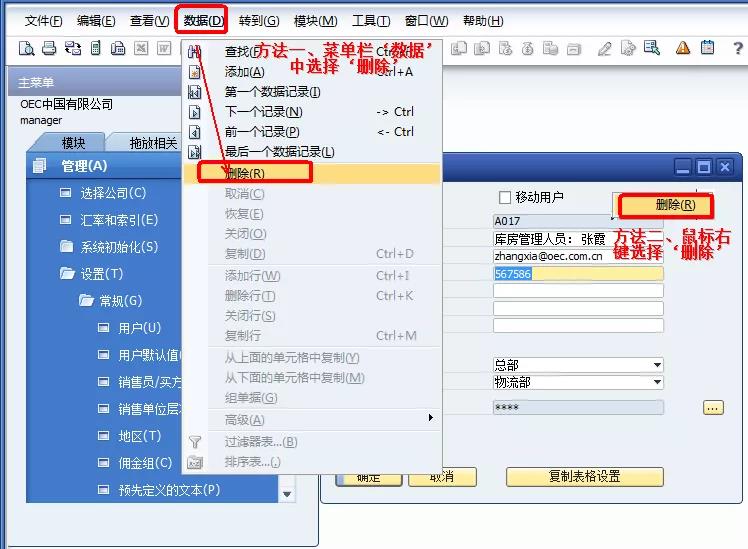Open the 查看(V) menu
Screen dimensions: 748x549
click(x=149, y=21)
